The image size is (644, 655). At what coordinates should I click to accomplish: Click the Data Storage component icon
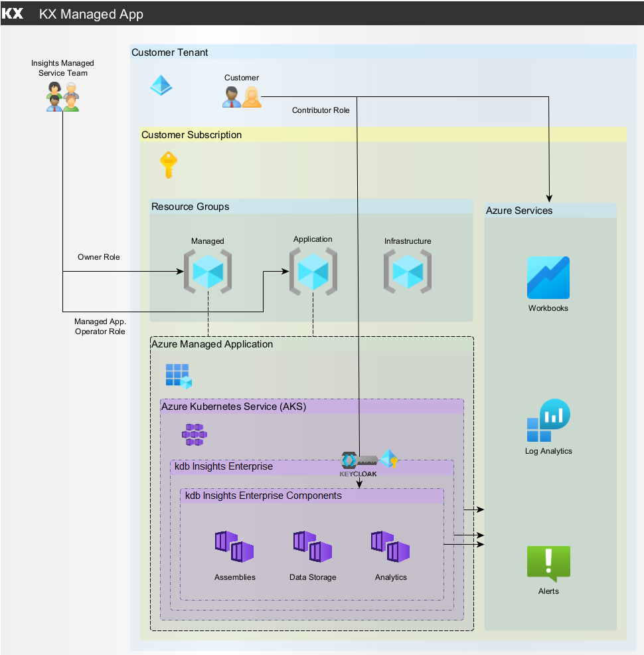(x=313, y=547)
